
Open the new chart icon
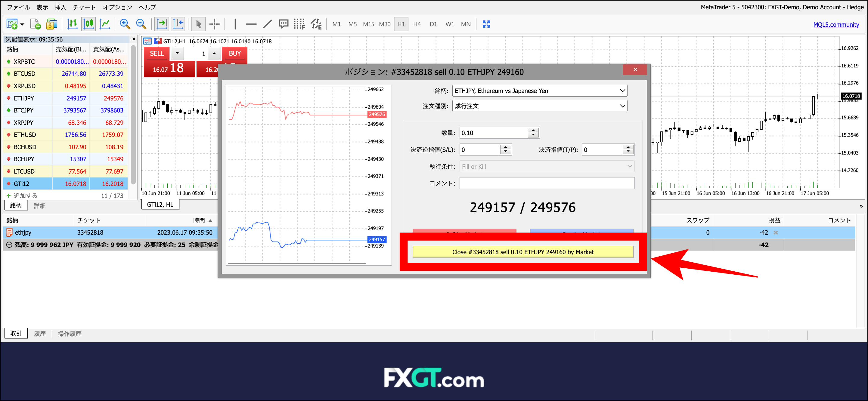click(x=12, y=24)
